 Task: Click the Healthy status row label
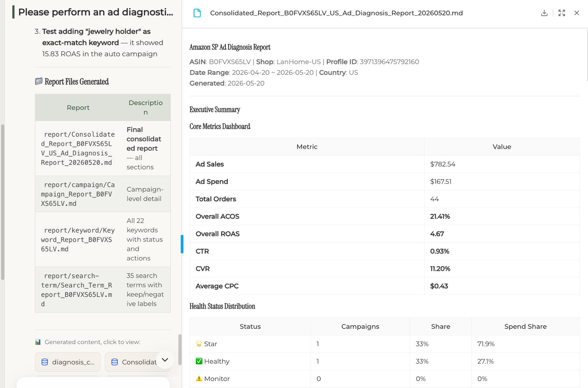[213, 361]
